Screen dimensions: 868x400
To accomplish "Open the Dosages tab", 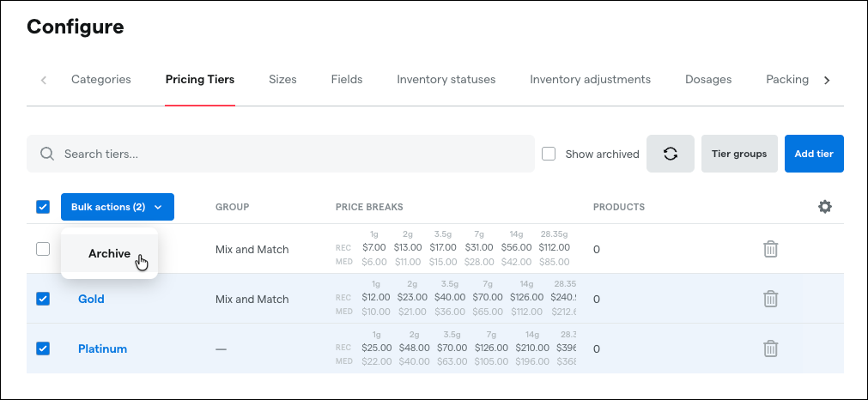I will click(x=708, y=80).
